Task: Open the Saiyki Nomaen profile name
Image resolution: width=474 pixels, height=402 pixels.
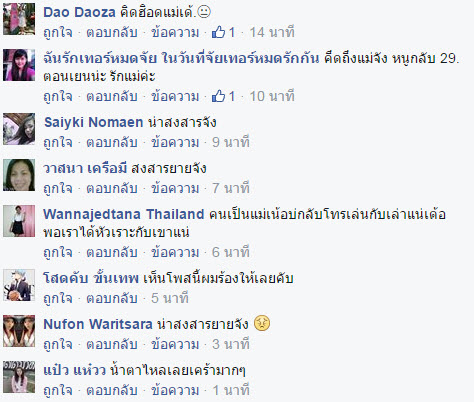Action: click(x=94, y=122)
